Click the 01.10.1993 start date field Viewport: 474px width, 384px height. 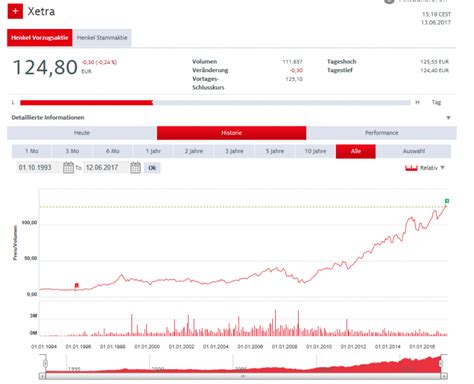[39, 167]
